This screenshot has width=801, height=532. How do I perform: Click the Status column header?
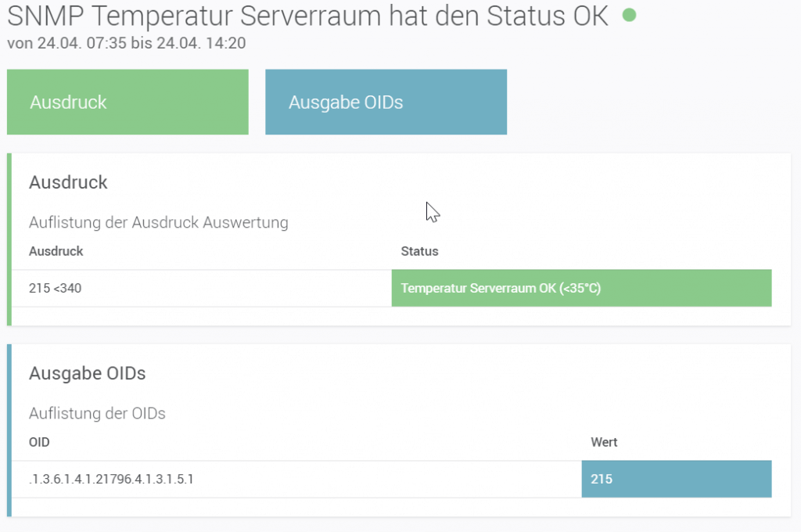click(x=419, y=251)
